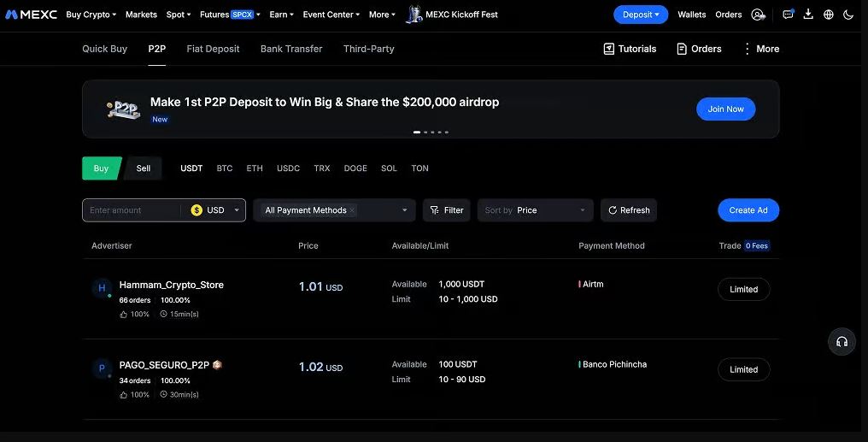Image resolution: width=868 pixels, height=442 pixels.
Task: Click the Join Now button
Action: click(725, 109)
